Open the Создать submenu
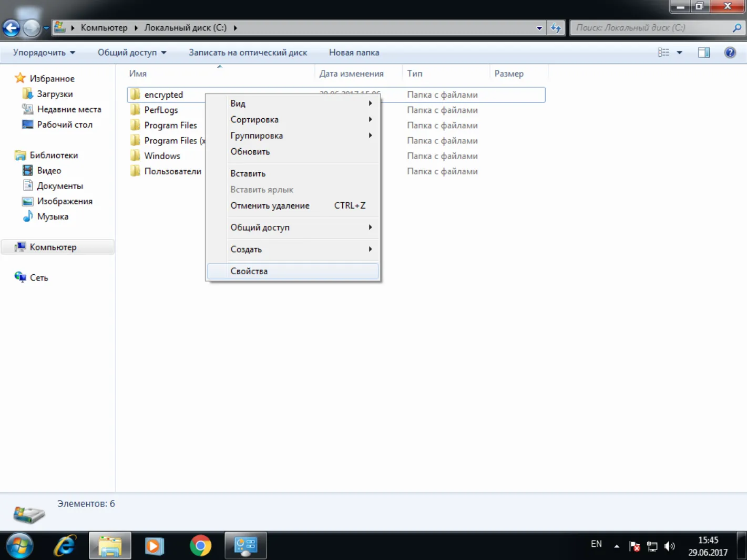The height and width of the screenshot is (560, 747). (x=293, y=250)
